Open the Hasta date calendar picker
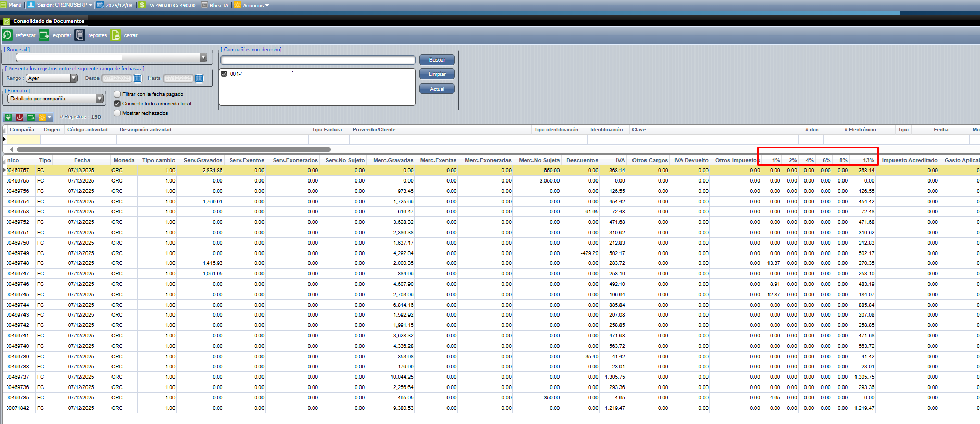This screenshot has width=980, height=424. 199,78
